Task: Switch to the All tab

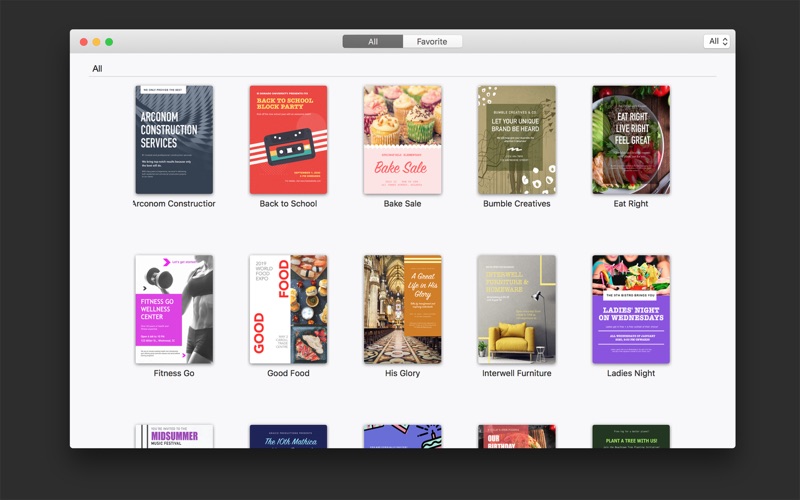Action: (372, 41)
